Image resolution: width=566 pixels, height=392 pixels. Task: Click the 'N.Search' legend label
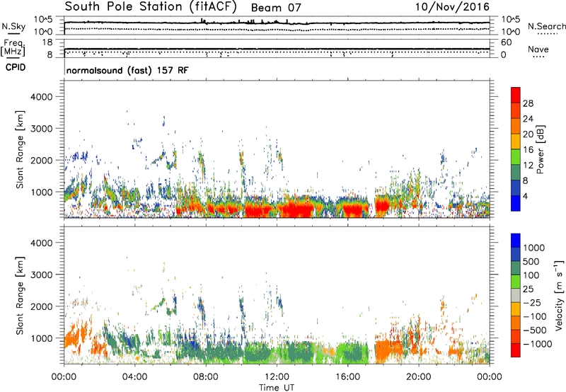[x=546, y=26]
